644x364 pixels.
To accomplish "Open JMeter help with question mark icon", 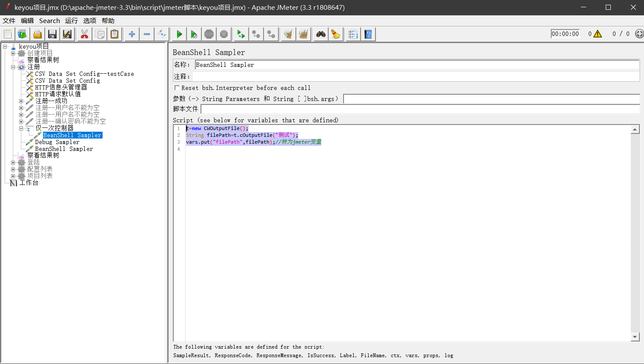I will 368,34.
